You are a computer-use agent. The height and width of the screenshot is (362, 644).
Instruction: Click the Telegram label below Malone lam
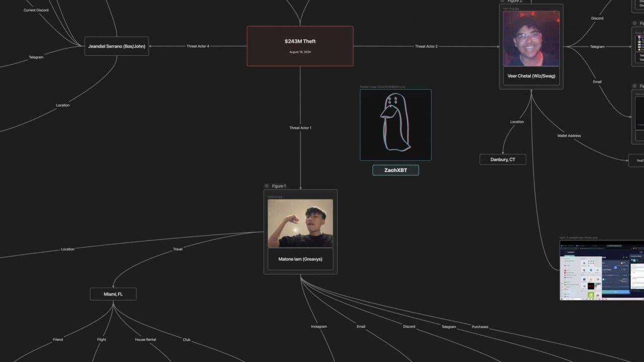(449, 327)
